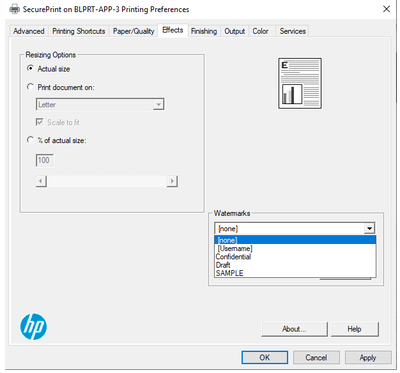Click the percent value input field
Viewport: 400px width, 373px height.
[x=44, y=160]
